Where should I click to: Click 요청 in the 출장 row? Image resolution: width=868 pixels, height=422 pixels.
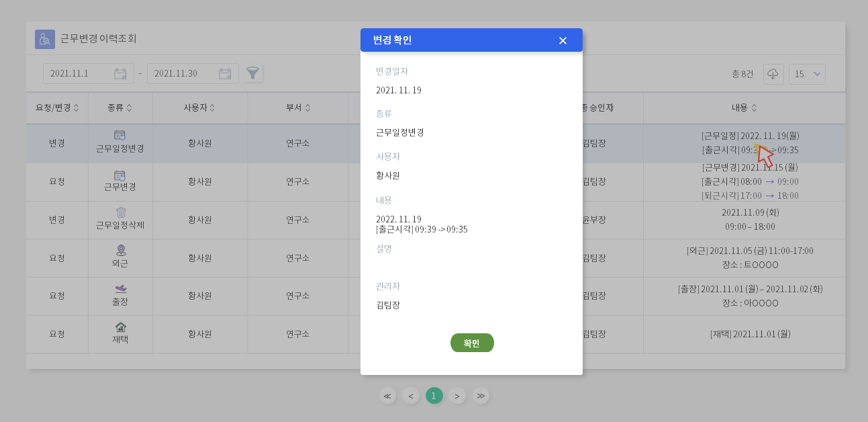tap(57, 296)
